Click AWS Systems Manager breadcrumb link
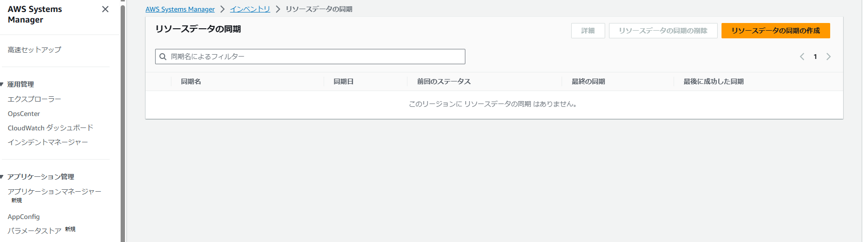This screenshot has height=242, width=868. [180, 9]
